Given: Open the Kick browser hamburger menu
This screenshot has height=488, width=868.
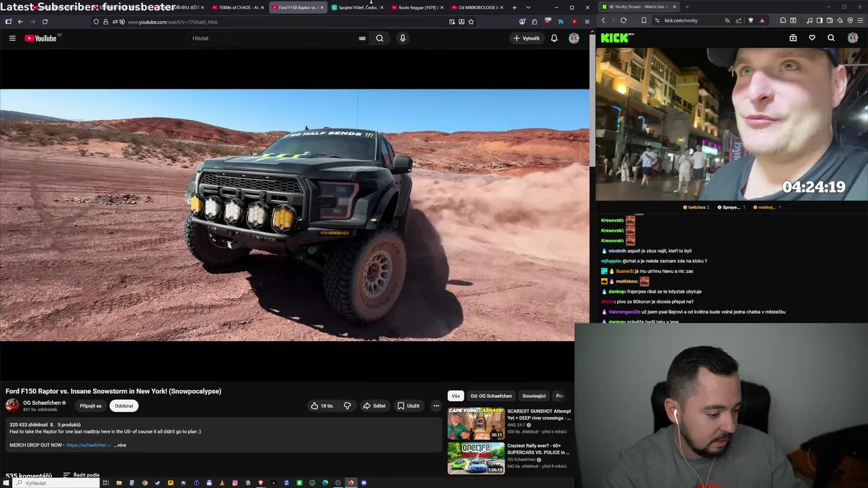Looking at the screenshot, I should (861, 20).
